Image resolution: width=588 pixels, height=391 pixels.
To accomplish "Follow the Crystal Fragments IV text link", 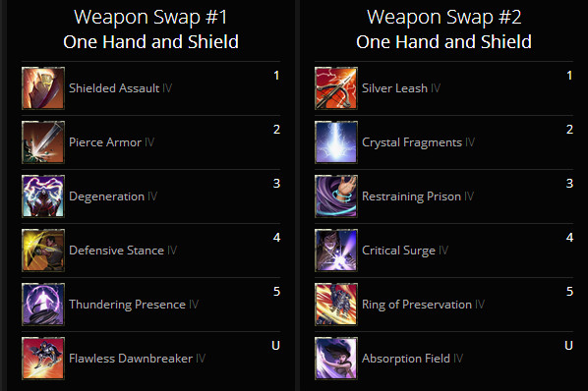I will coord(418,142).
